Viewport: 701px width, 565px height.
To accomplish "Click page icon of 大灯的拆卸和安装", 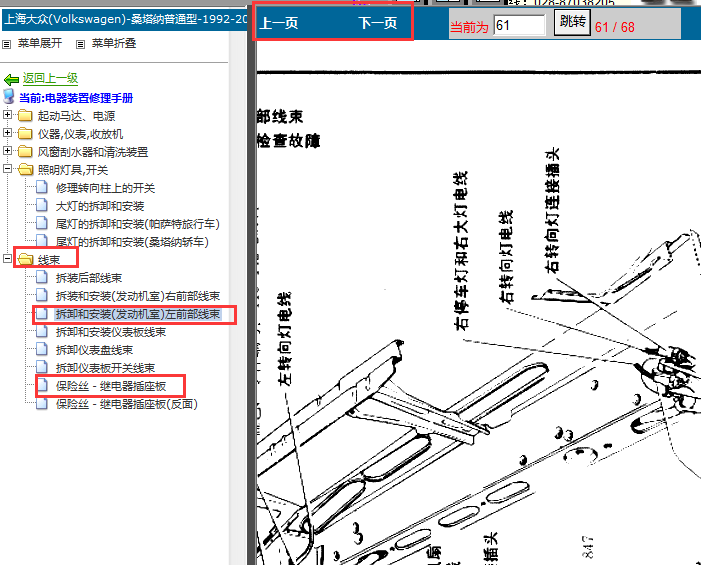I will 42,205.
